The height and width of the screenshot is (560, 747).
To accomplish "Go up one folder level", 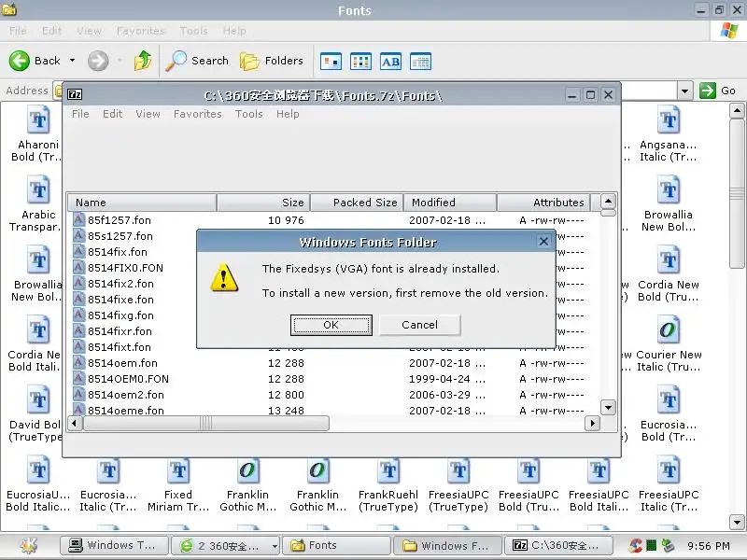I will click(143, 61).
